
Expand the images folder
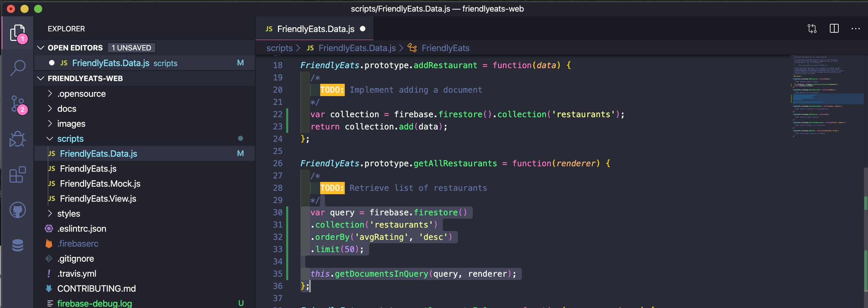pyautogui.click(x=50, y=123)
